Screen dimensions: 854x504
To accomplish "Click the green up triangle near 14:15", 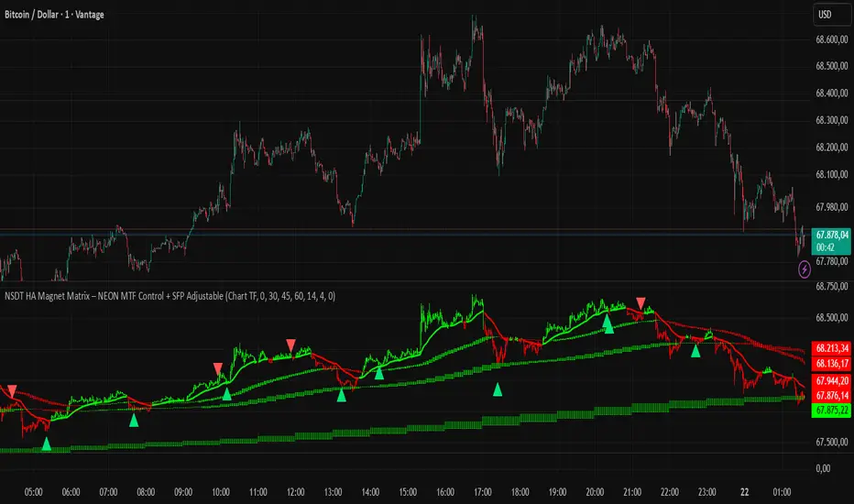I will click(379, 373).
